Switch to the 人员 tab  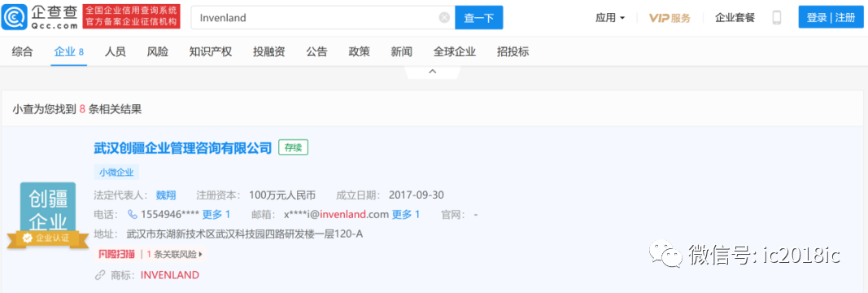tap(116, 52)
